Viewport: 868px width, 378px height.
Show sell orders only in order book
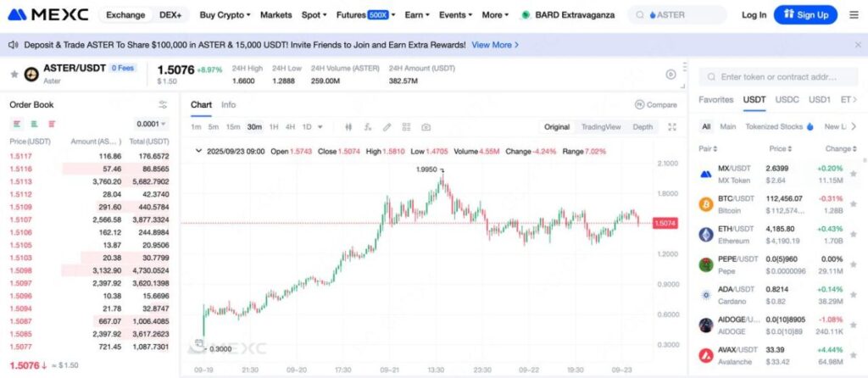point(49,124)
